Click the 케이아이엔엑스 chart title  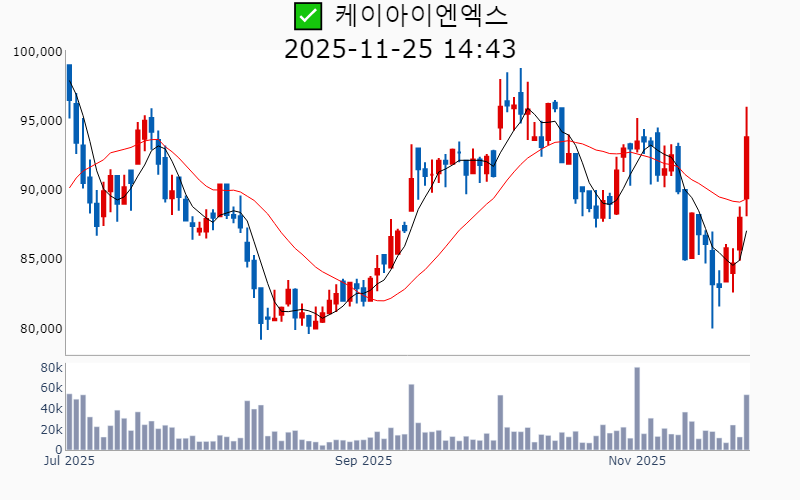tap(421, 16)
